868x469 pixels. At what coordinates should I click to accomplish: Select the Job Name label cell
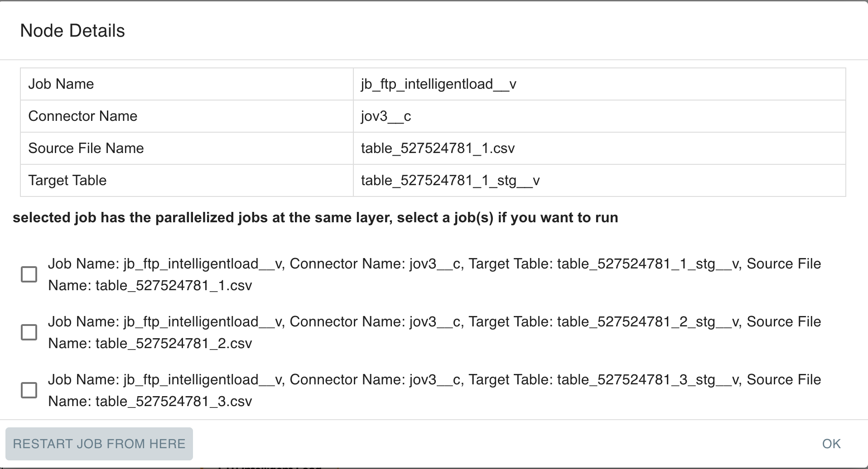(x=61, y=84)
